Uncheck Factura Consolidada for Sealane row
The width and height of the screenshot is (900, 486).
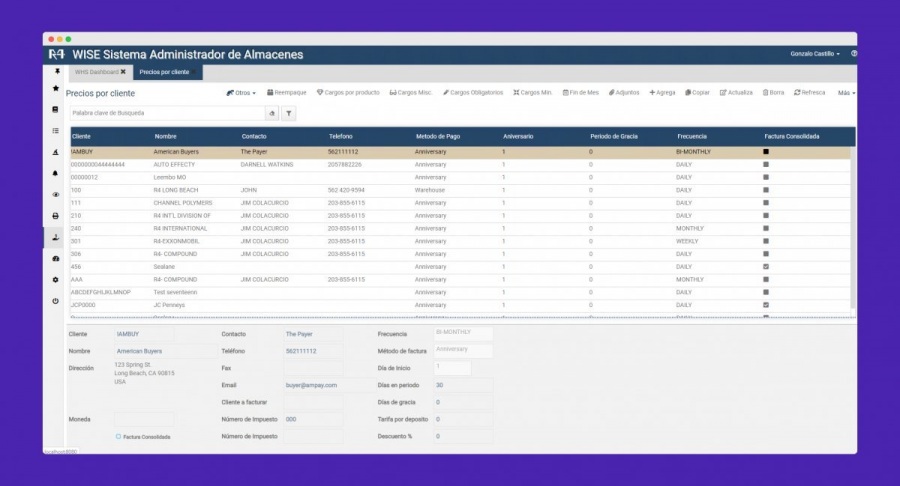[766, 267]
